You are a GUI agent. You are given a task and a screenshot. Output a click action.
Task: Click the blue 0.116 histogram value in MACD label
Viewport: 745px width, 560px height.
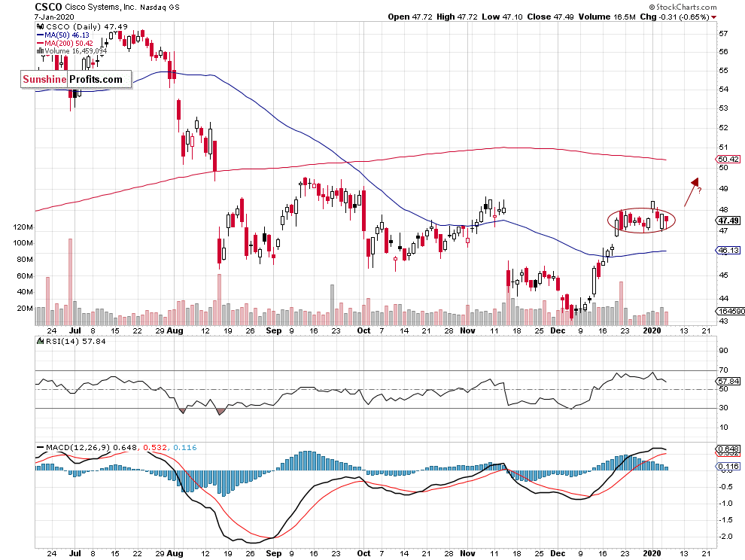point(185,447)
